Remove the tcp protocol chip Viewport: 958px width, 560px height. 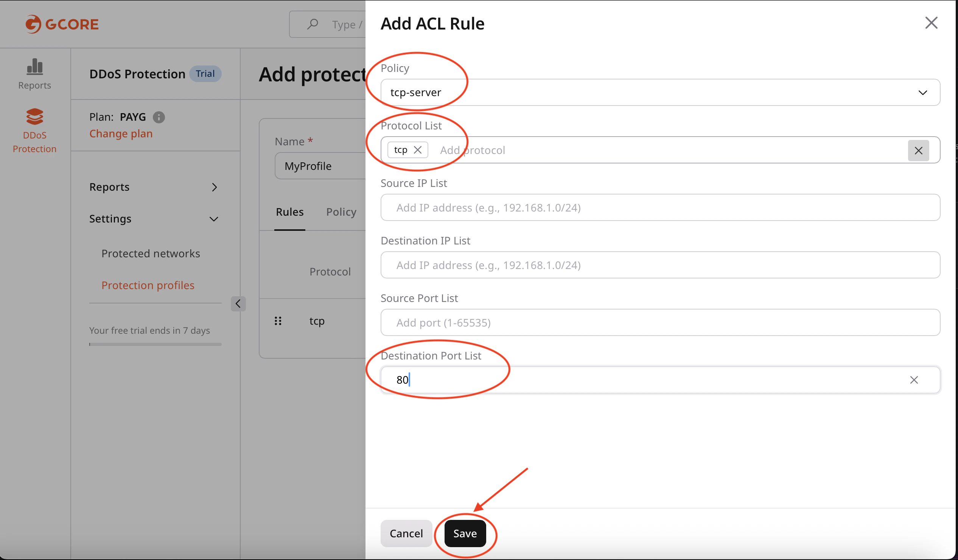click(418, 150)
